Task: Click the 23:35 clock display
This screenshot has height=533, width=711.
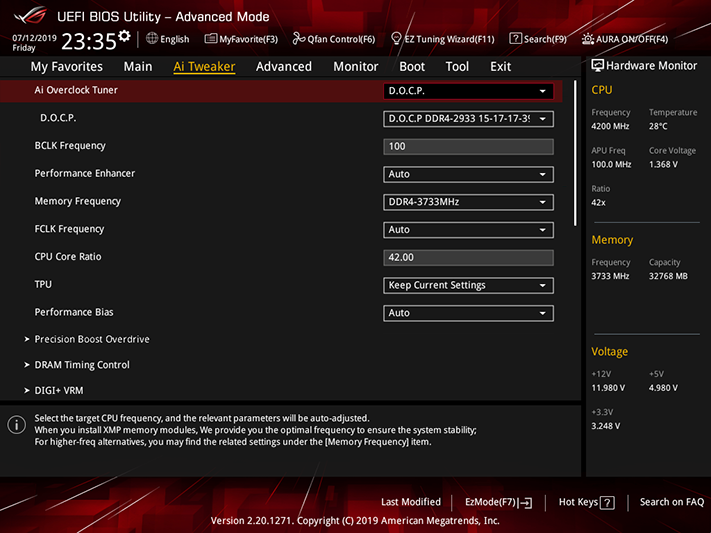Action: click(88, 41)
